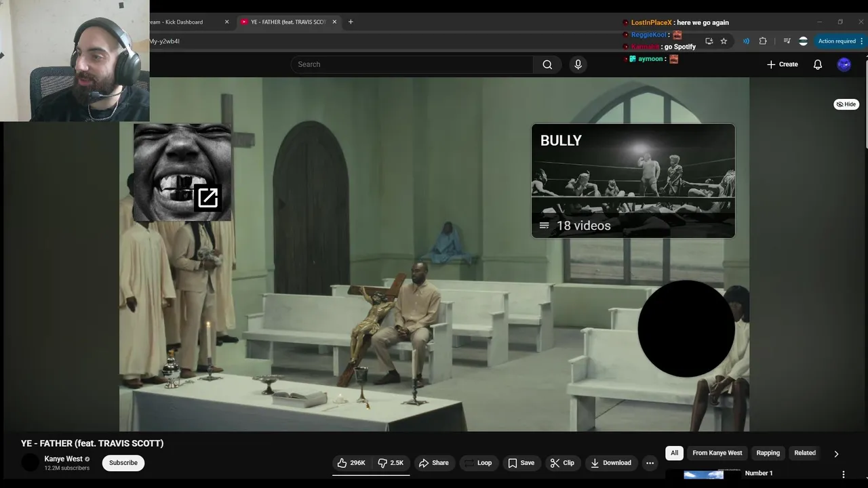Viewport: 868px width, 488px height.
Task: Select the All filter chip
Action: tap(674, 453)
